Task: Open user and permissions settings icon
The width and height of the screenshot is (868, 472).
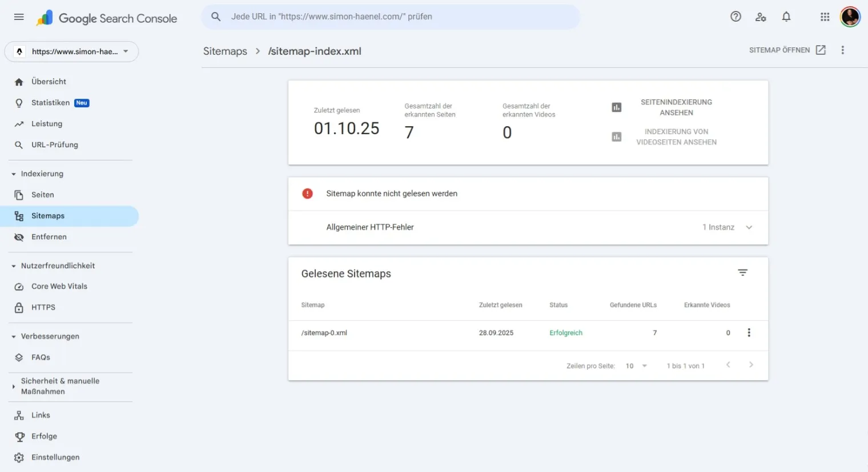Action: click(761, 17)
